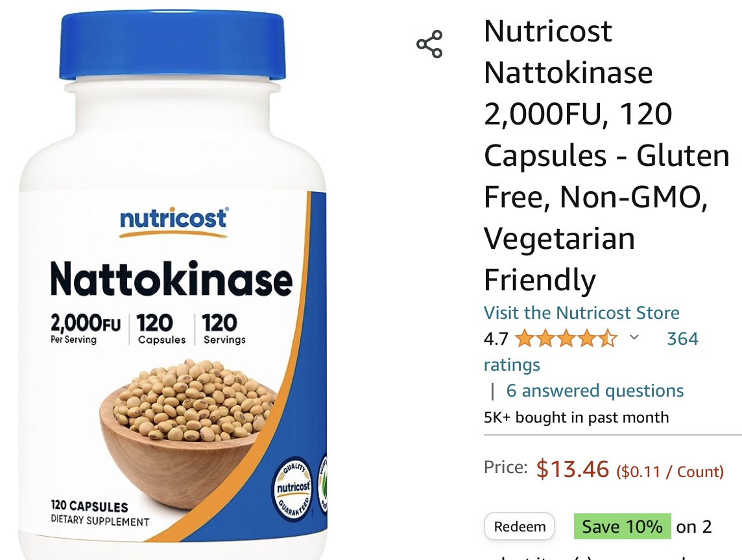Open the 364 ratings link
Image resolution: width=742 pixels, height=560 pixels.
[591, 351]
